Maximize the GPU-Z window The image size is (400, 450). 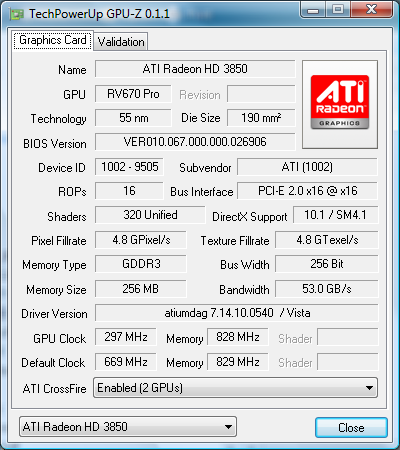(x=338, y=10)
